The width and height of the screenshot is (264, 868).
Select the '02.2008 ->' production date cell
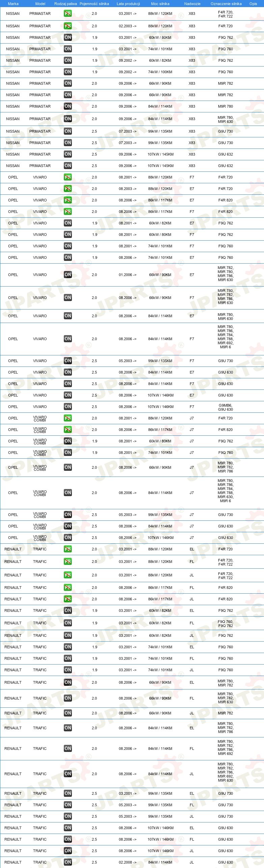(128, 862)
